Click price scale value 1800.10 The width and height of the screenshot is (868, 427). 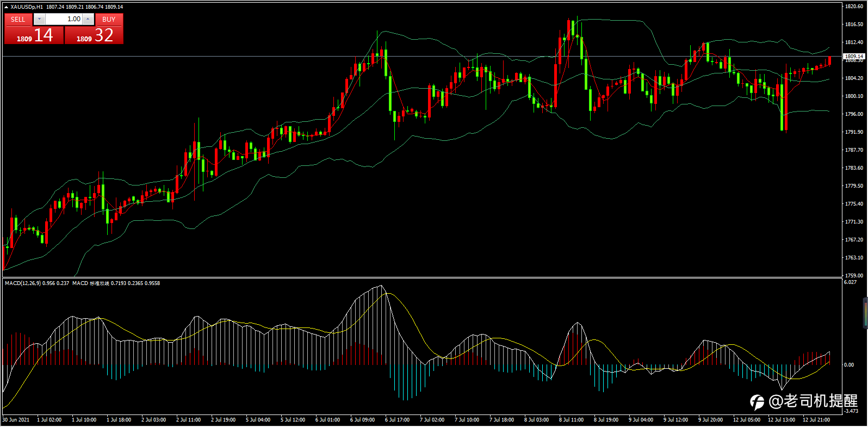pos(854,96)
